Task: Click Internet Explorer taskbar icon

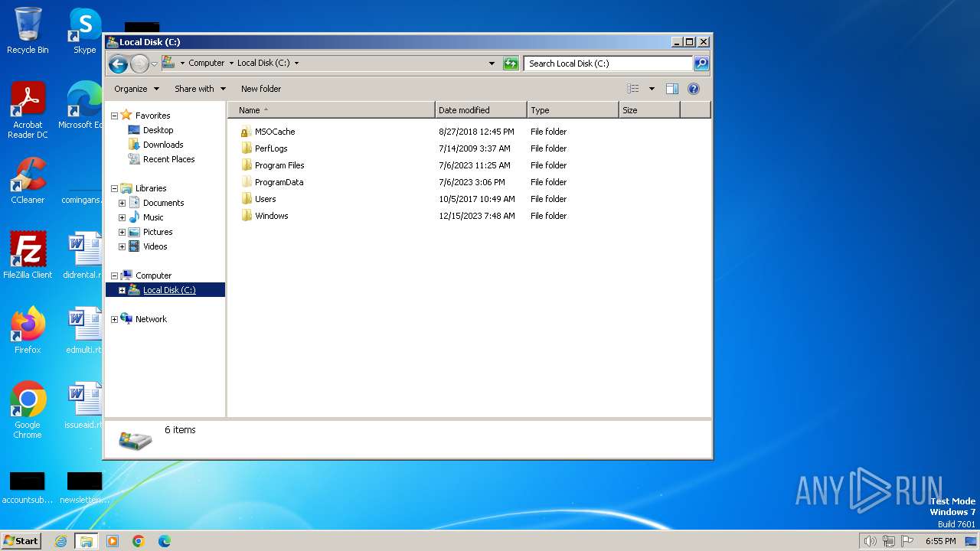Action: tap(60, 541)
